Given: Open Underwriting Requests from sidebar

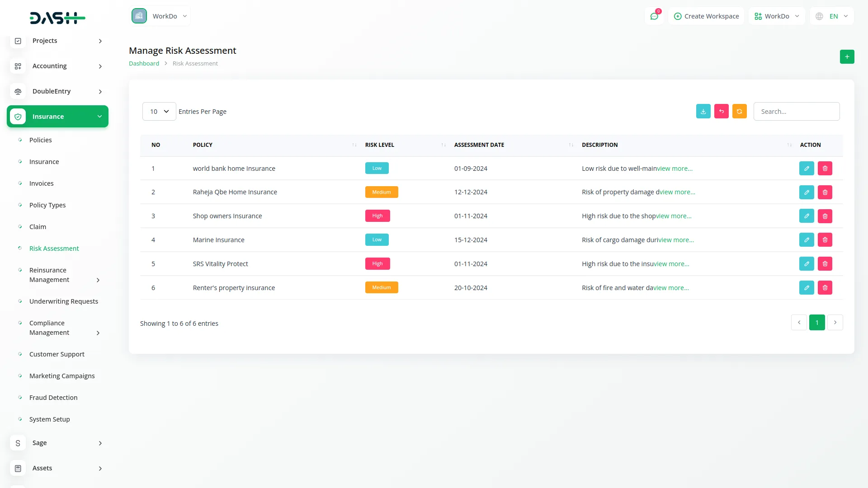Looking at the screenshot, I should pyautogui.click(x=64, y=301).
